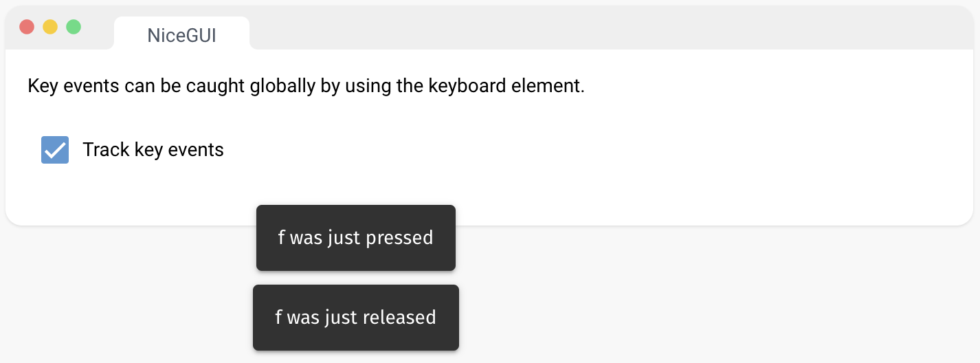Click the "Track key events" label text
This screenshot has width=980, height=363.
tap(153, 150)
